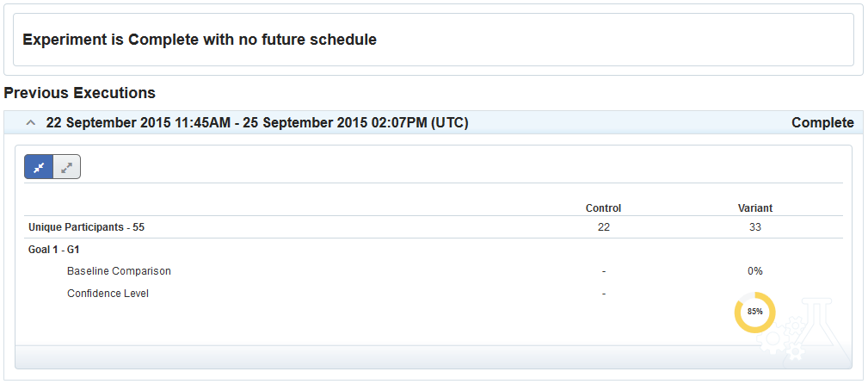Click the Complete status label
This screenshot has width=868, height=384.
[822, 123]
